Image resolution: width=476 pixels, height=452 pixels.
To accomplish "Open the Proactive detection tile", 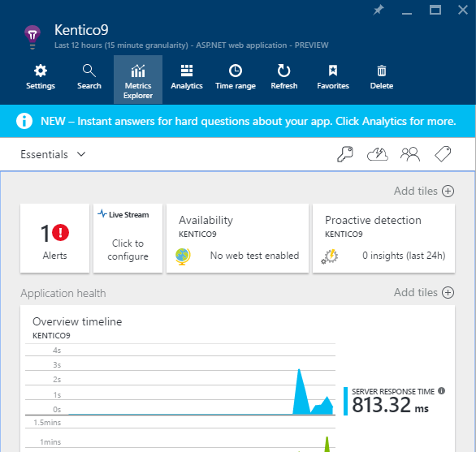I will [383, 238].
